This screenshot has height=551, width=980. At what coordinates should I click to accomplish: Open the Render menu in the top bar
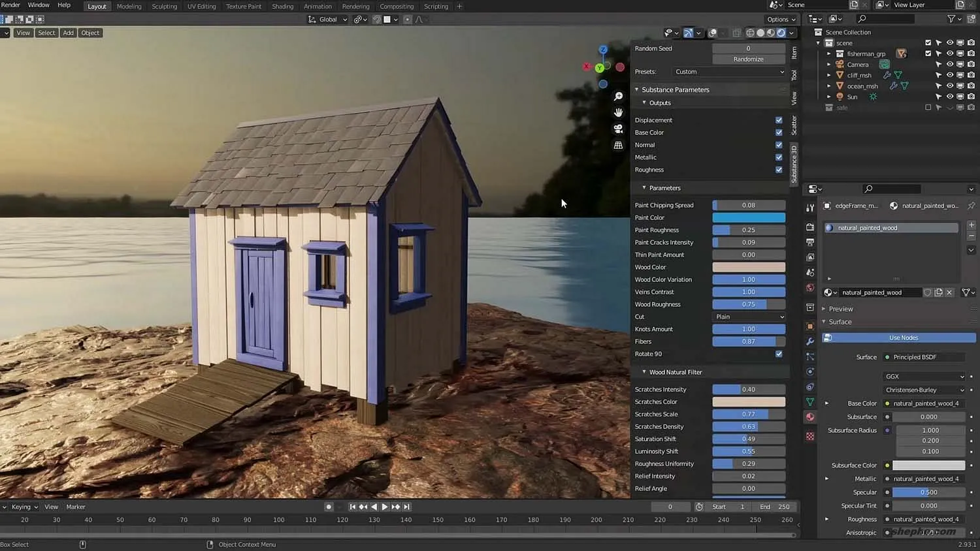click(10, 5)
